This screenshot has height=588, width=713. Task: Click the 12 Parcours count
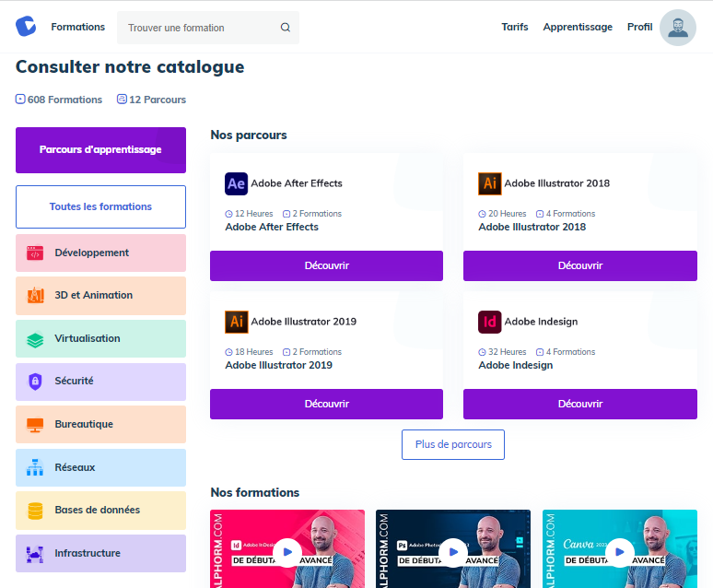(x=158, y=100)
